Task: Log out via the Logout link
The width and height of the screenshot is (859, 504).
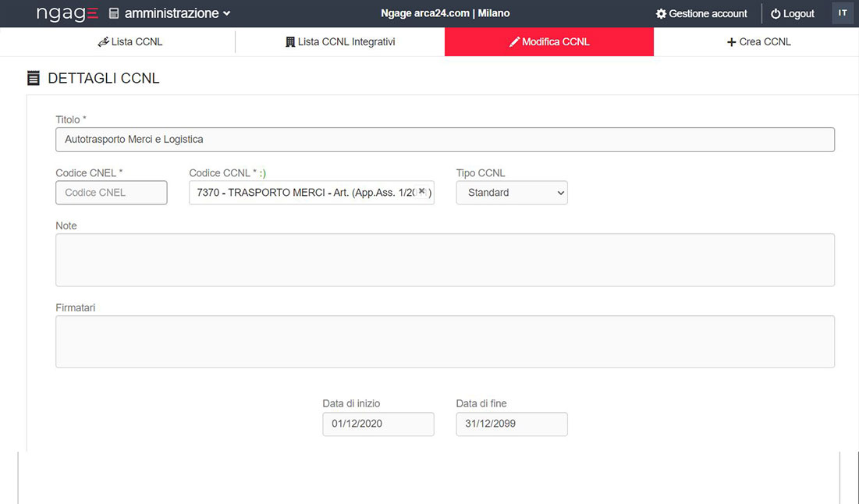Action: tap(793, 14)
